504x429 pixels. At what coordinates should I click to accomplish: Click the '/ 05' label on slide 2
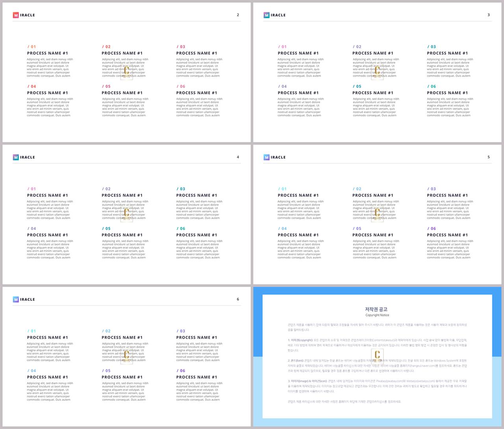coord(106,86)
